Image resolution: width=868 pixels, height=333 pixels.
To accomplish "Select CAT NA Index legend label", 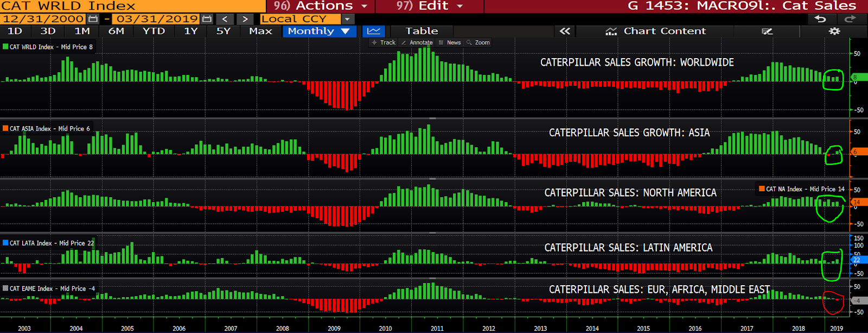I will pos(805,189).
